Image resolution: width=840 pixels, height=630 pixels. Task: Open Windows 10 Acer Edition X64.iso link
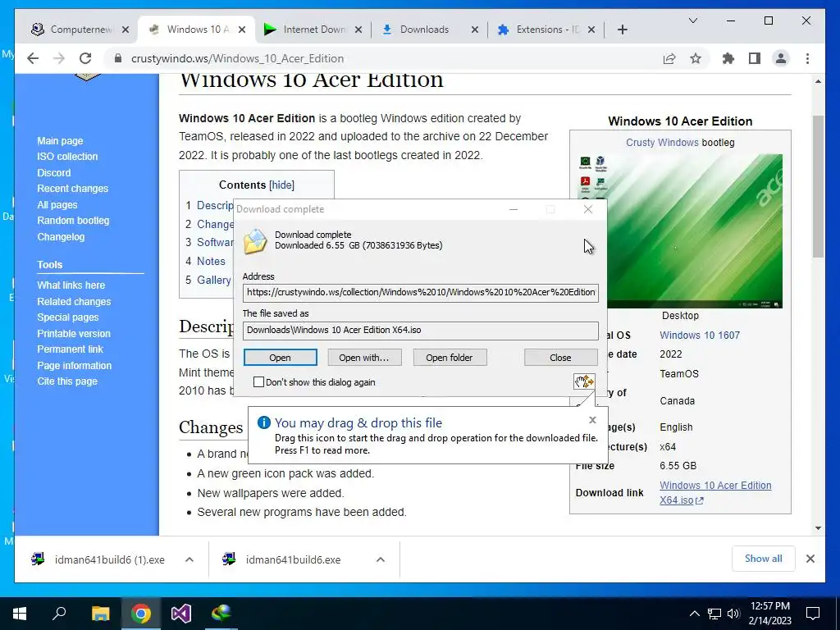715,492
